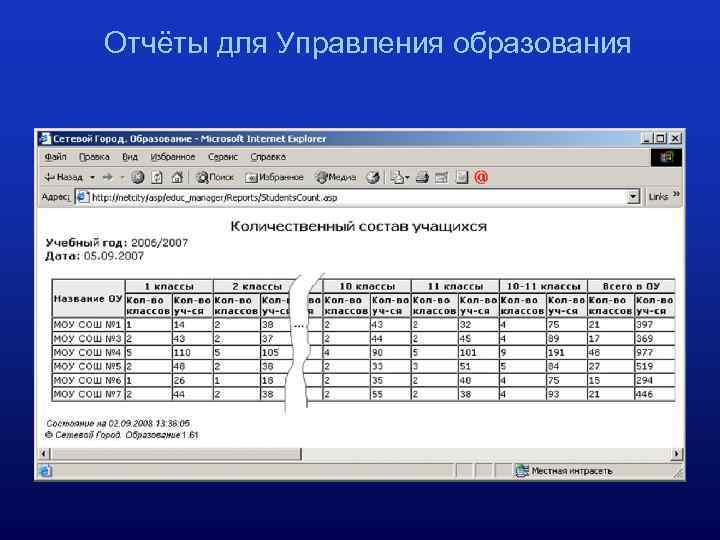Open the Поиск search button
This screenshot has width=720, height=540.
(215, 177)
